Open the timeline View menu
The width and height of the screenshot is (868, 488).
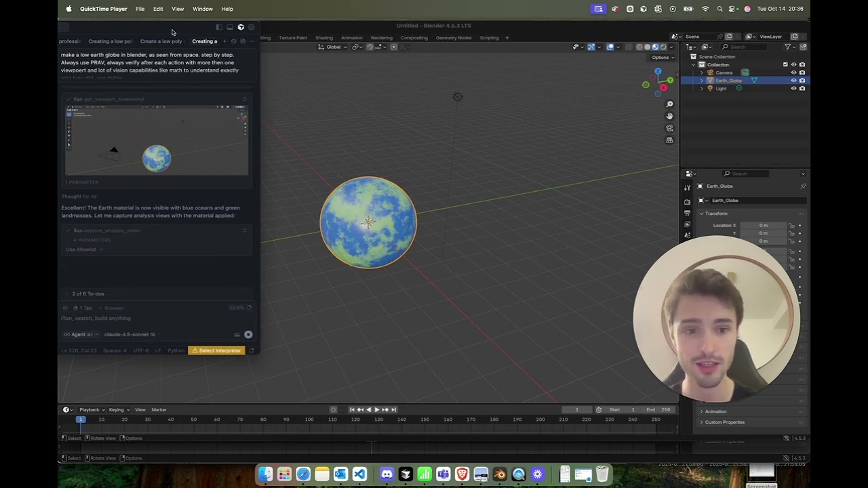[x=140, y=409]
